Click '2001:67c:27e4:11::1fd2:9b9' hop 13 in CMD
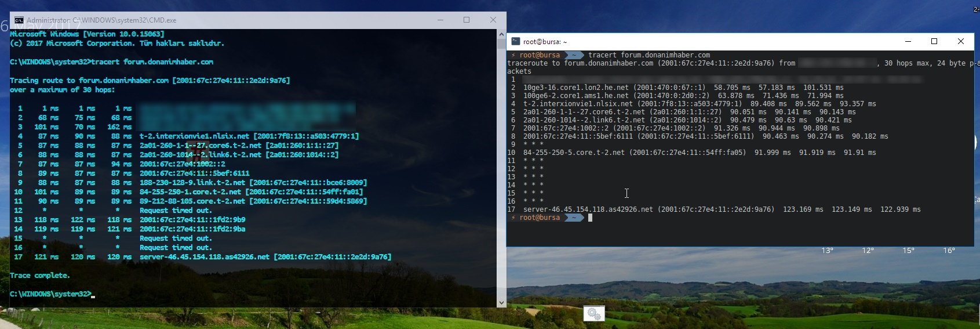 point(192,220)
